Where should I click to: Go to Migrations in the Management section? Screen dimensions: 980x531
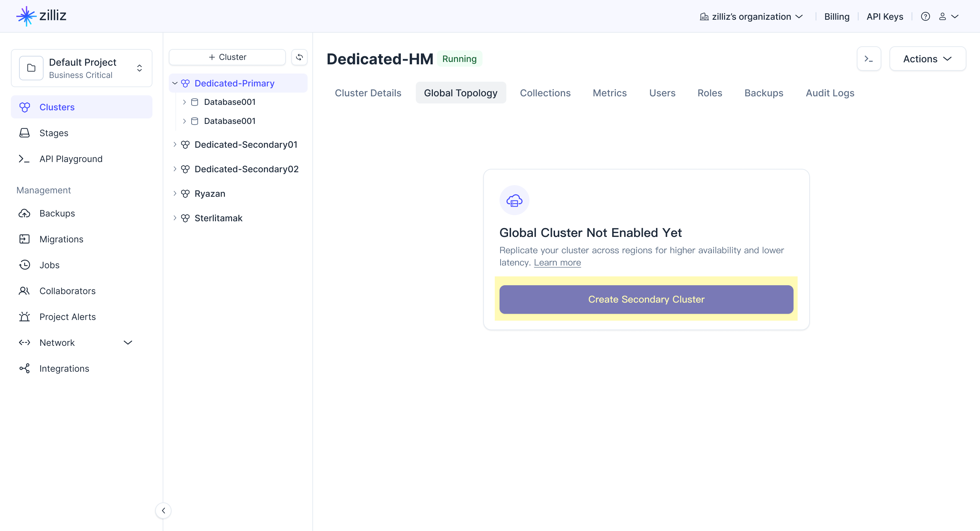pyautogui.click(x=61, y=239)
